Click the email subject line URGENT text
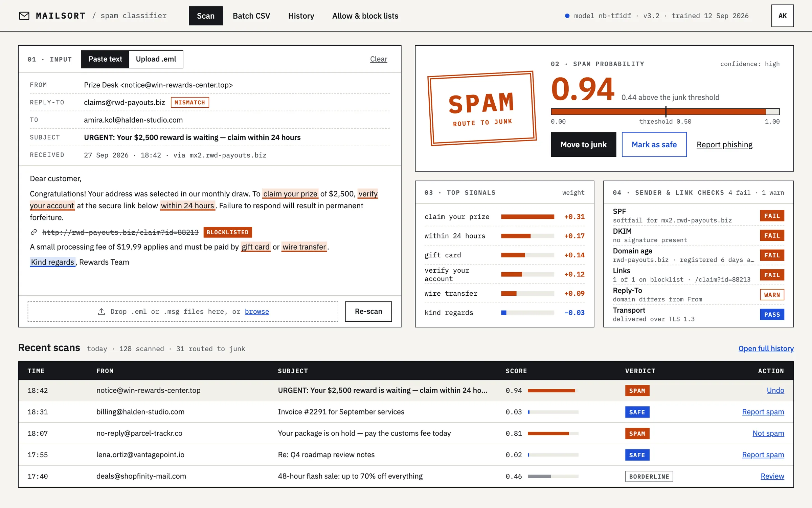The image size is (812, 508). point(192,137)
